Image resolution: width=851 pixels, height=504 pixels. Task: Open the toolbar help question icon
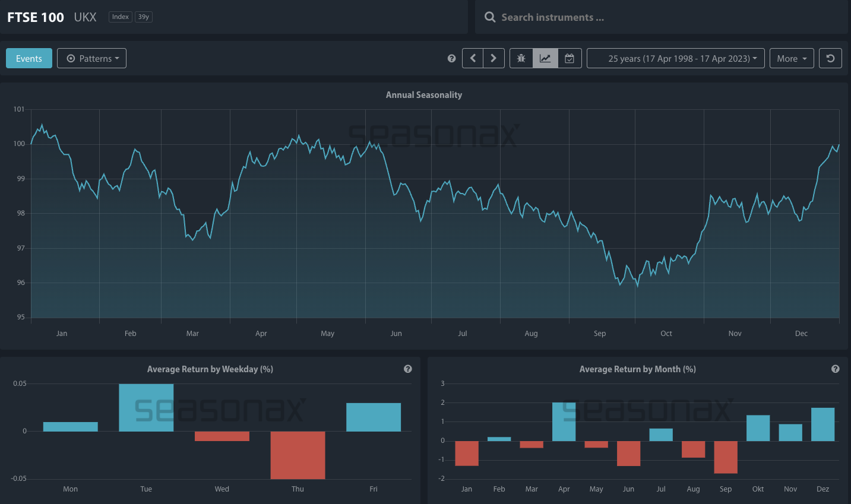pyautogui.click(x=451, y=58)
